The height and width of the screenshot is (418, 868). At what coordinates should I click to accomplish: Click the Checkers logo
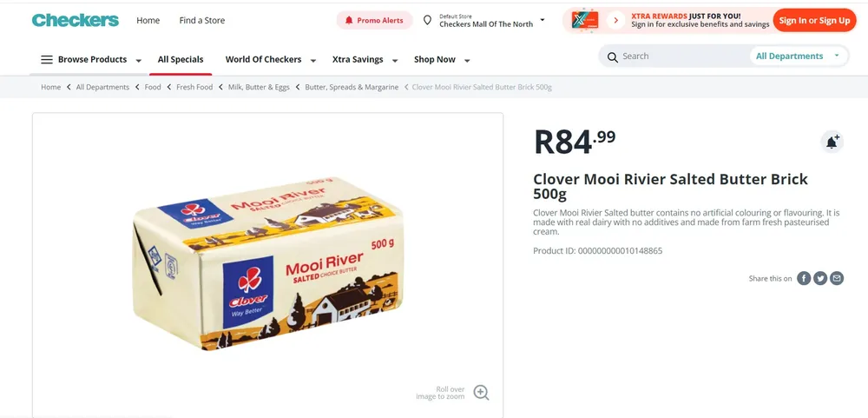pos(76,20)
